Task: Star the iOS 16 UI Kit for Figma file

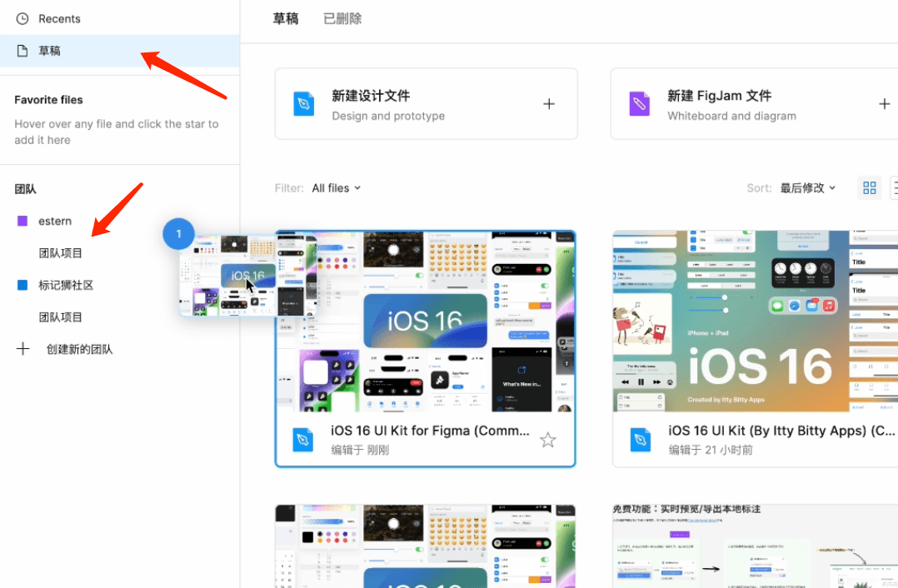Action: pos(547,441)
